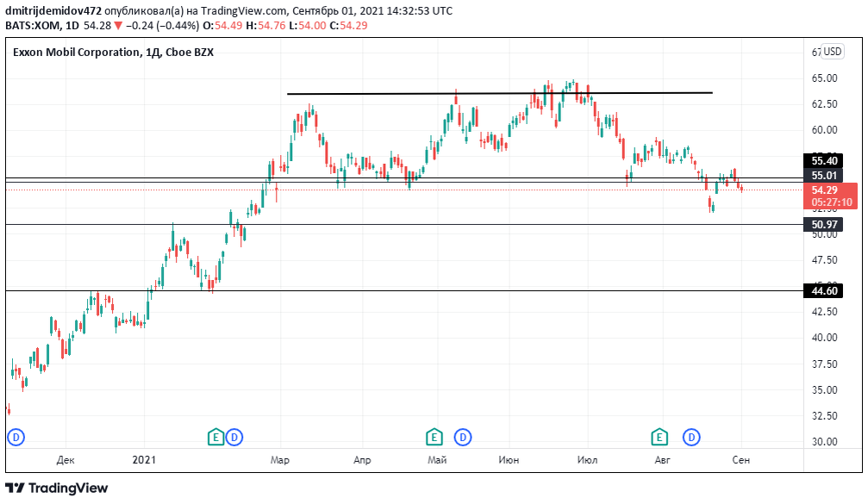Click the Авг time axis label

(x=663, y=460)
